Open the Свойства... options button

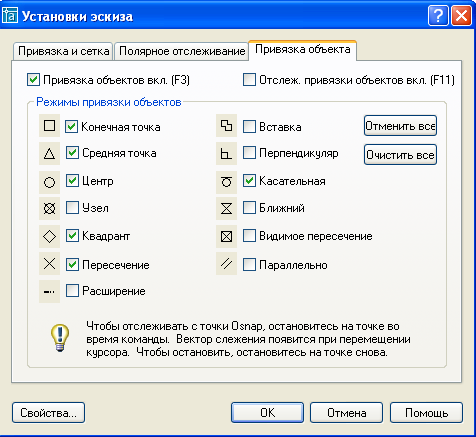coord(48,413)
